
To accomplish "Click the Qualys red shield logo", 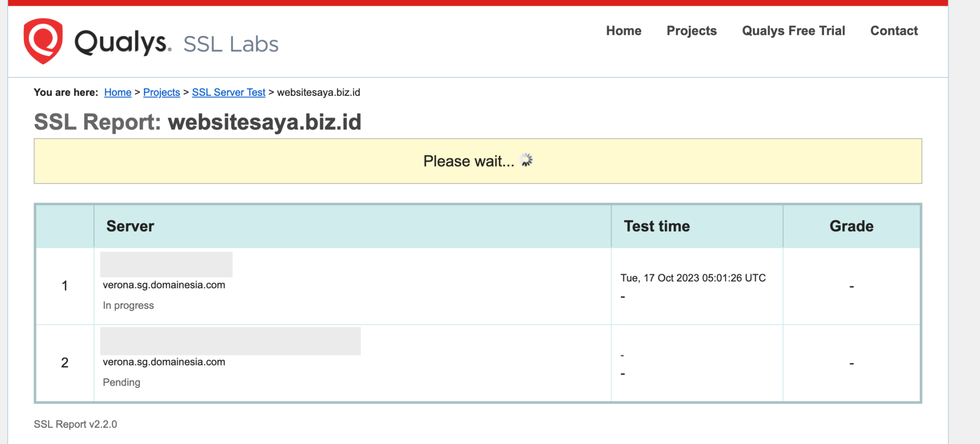I will click(43, 41).
